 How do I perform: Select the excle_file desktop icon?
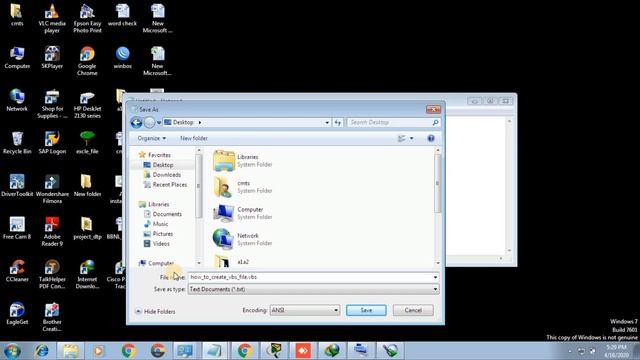point(87,143)
